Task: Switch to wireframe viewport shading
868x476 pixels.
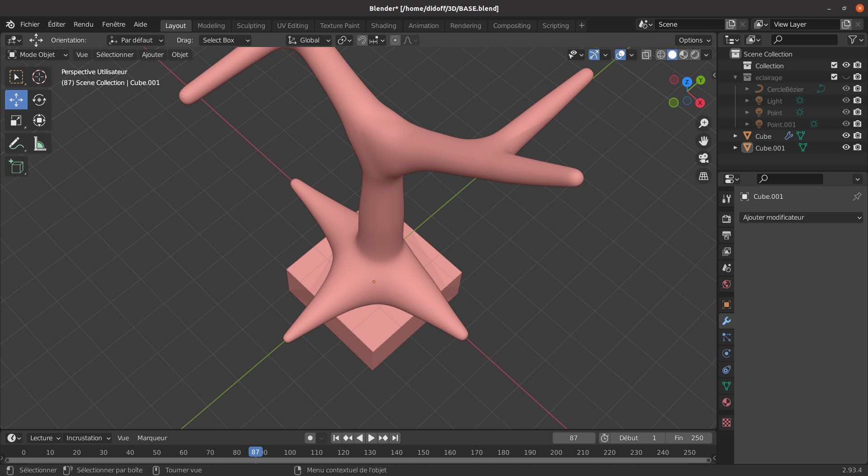Action: pos(661,55)
